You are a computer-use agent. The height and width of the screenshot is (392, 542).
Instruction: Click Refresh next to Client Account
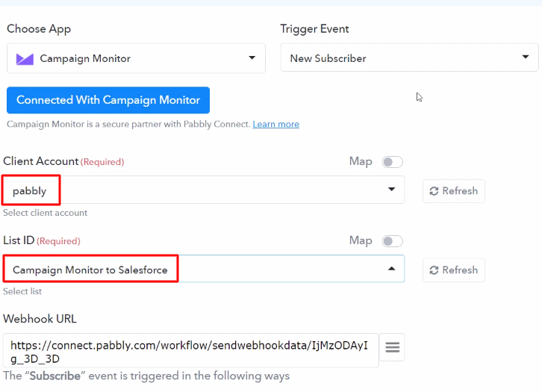(x=453, y=191)
